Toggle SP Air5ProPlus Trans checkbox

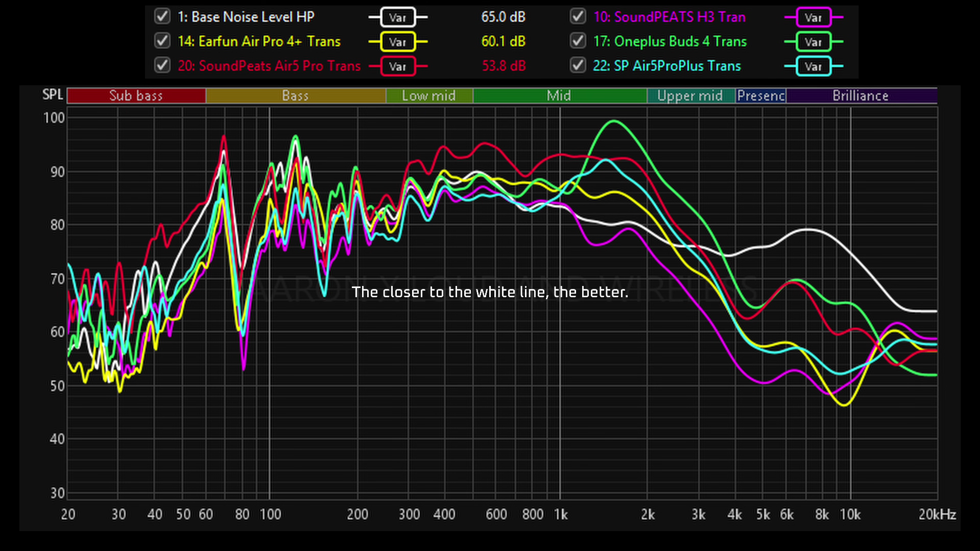pos(578,65)
